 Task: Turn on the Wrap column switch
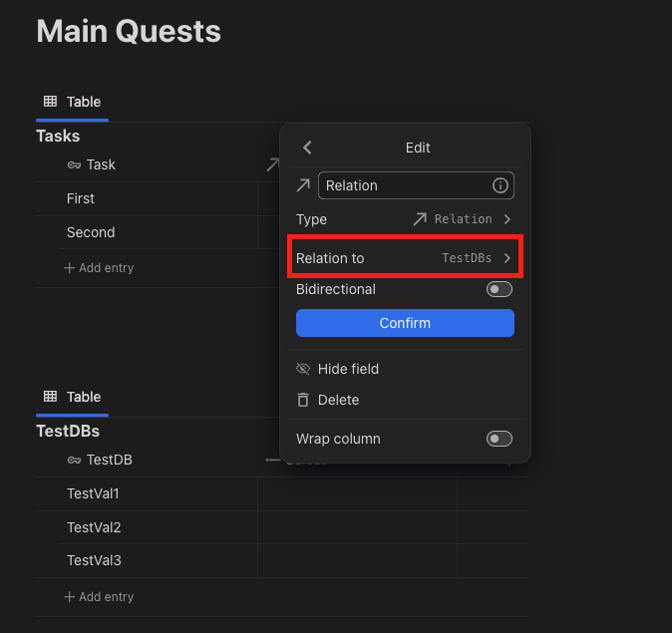[x=499, y=439]
